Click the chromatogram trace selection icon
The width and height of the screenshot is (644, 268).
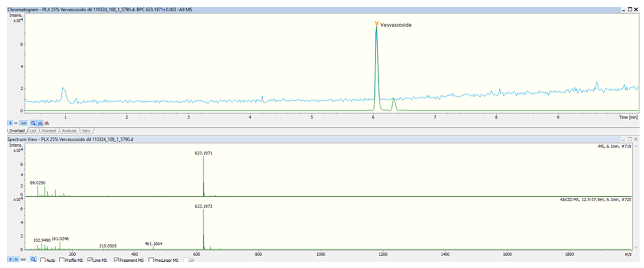pyautogui.click(x=40, y=123)
